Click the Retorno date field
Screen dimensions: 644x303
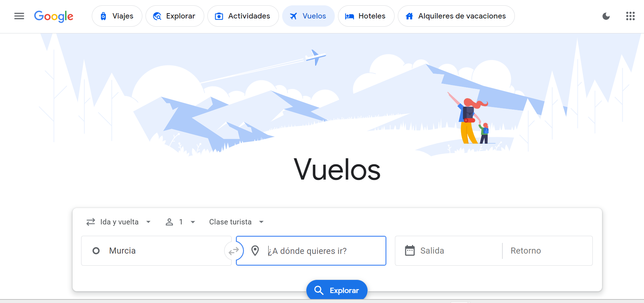click(547, 251)
